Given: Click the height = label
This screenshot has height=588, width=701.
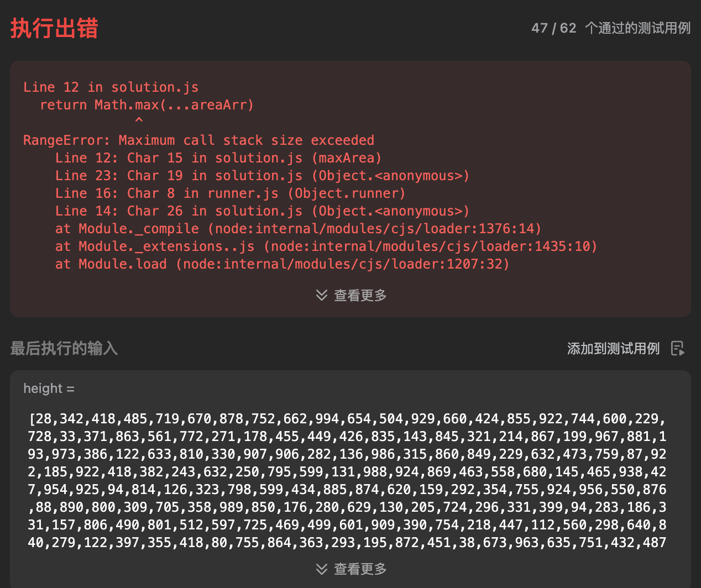Looking at the screenshot, I should tap(49, 389).
